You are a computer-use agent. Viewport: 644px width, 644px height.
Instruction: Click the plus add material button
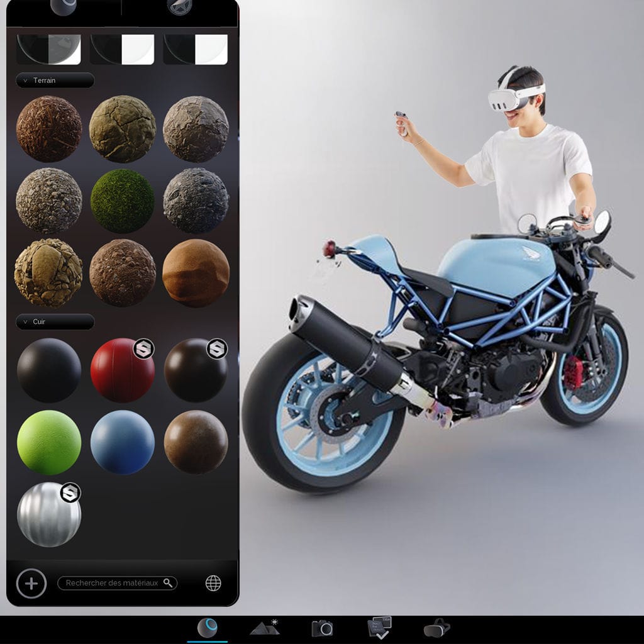(31, 583)
